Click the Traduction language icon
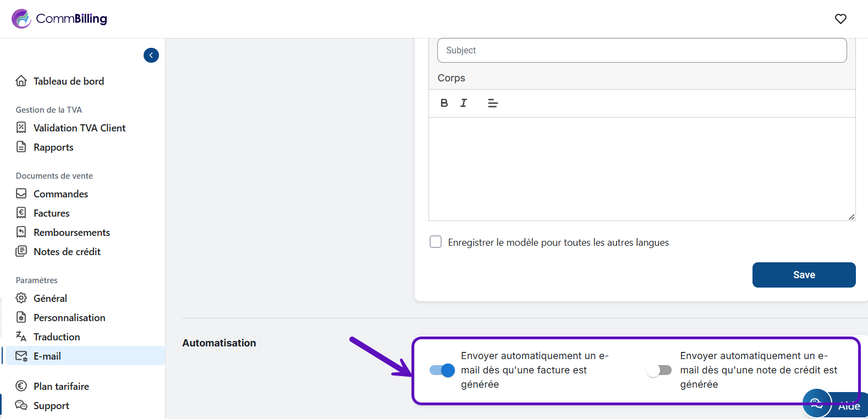Screen dimensions: 868x419 (21, 337)
